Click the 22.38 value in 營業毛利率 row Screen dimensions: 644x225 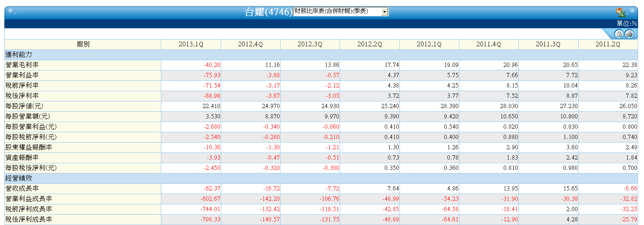(630, 65)
